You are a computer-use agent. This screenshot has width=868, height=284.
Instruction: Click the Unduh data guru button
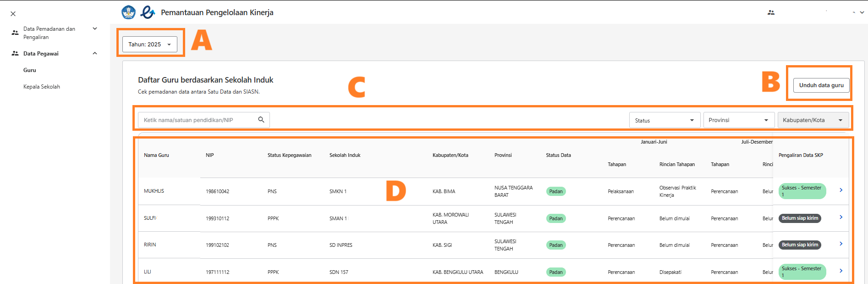coord(821,85)
